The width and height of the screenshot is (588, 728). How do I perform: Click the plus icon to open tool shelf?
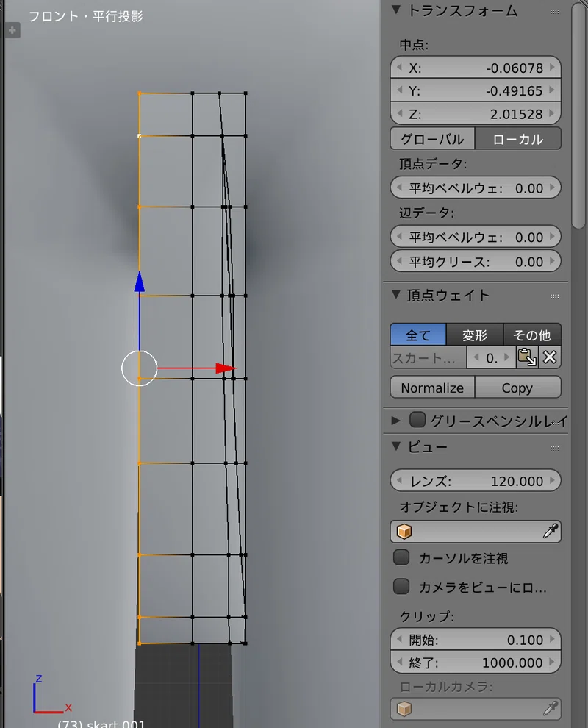click(12, 31)
